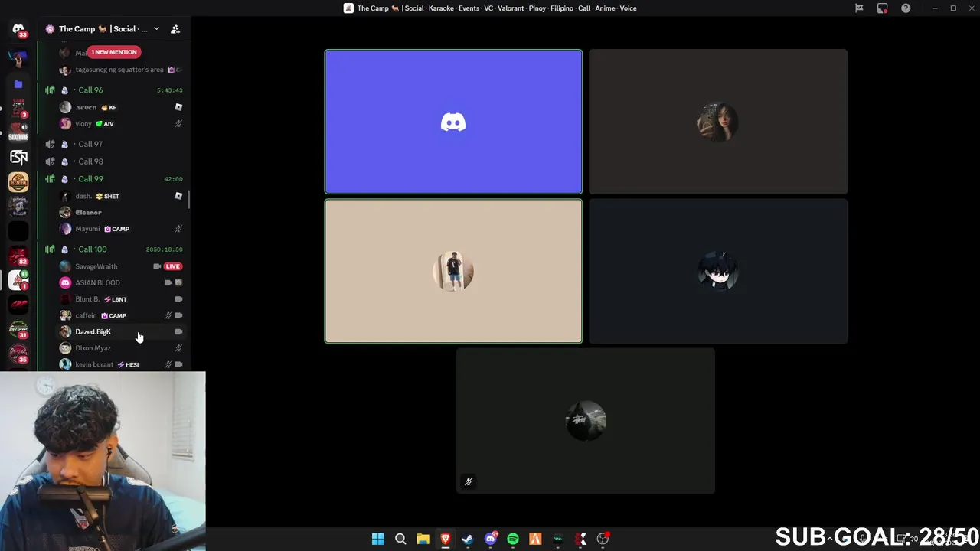Click the muted mic icon on viony row
The image size is (980, 551).
(178, 124)
